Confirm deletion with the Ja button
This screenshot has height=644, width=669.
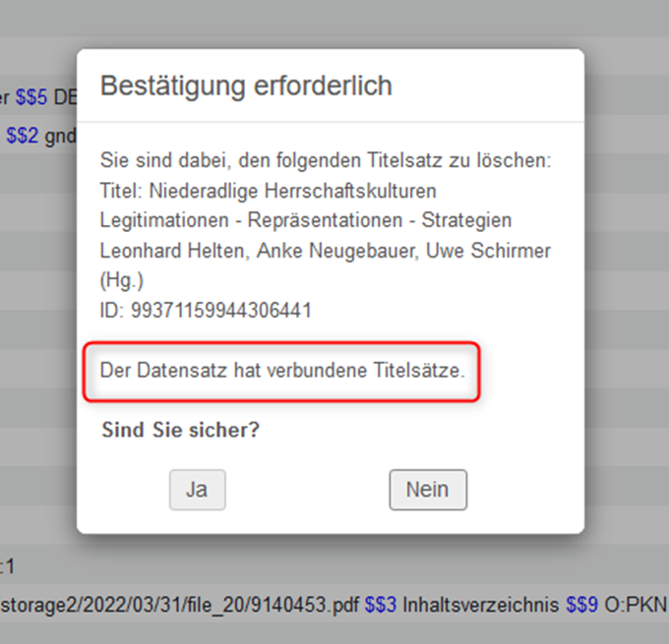tap(197, 490)
